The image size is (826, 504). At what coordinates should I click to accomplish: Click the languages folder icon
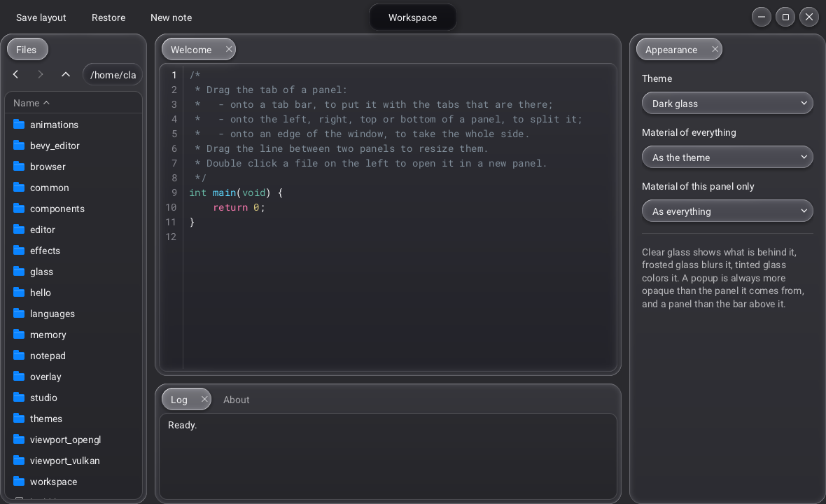click(x=19, y=314)
